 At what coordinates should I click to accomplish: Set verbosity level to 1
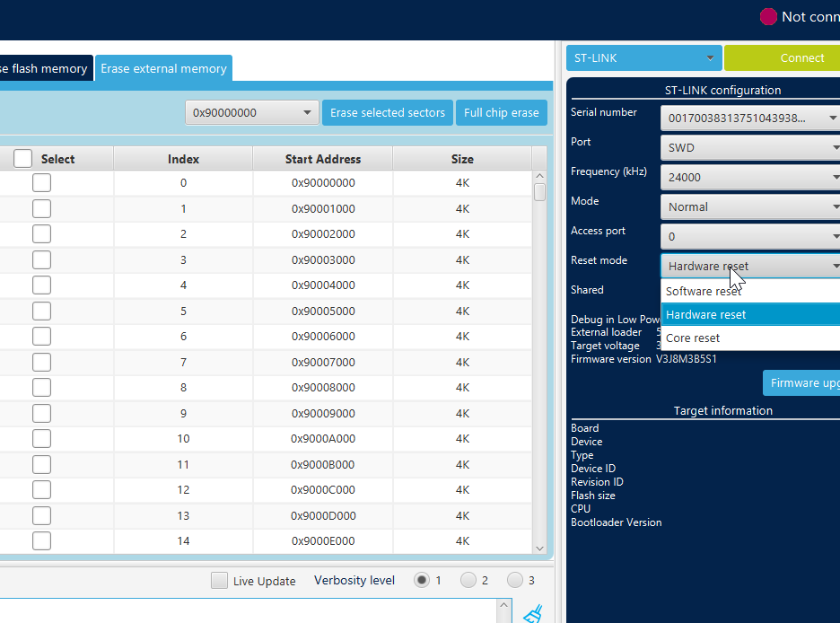[422, 580]
